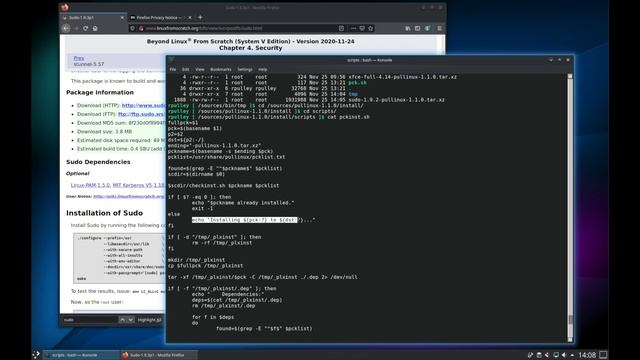Open the View menu in Konsole
This screenshot has height=360, width=640.
(200, 69)
